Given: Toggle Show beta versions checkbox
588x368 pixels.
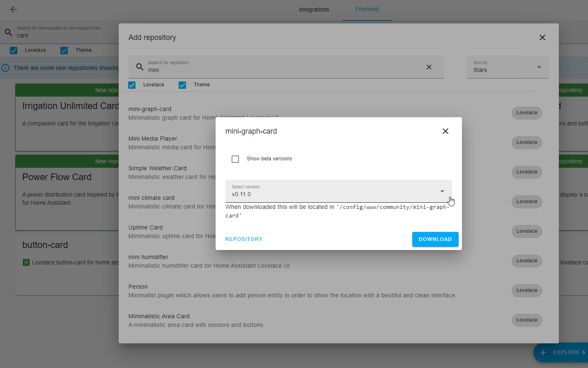Looking at the screenshot, I should point(235,159).
